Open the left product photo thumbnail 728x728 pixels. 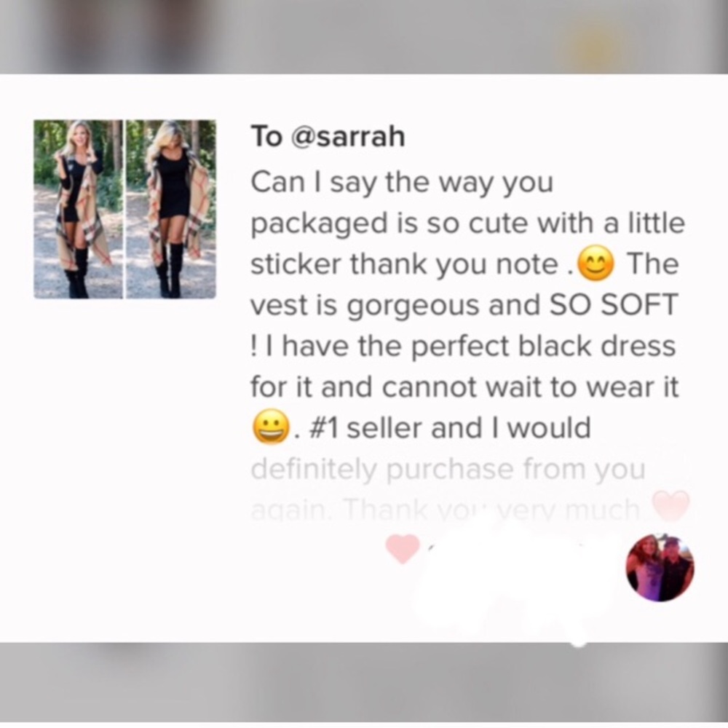(x=79, y=209)
